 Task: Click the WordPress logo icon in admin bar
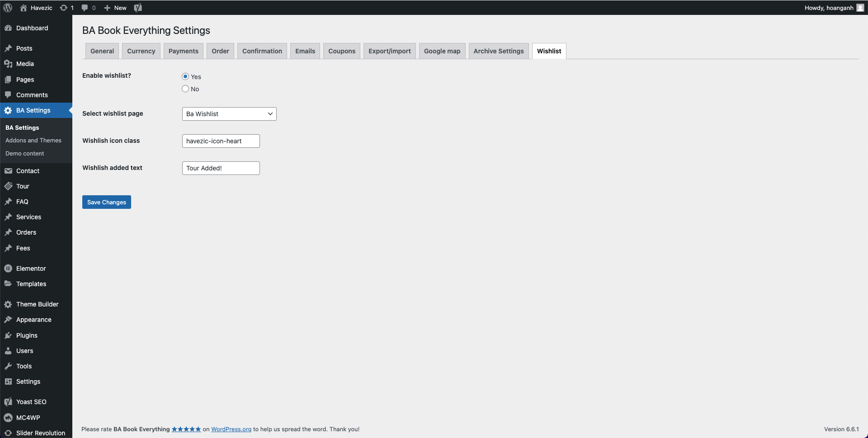click(x=8, y=8)
